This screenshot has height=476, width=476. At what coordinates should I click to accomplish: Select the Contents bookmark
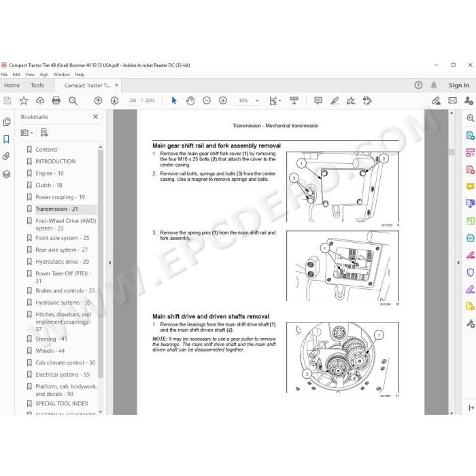[46, 150]
